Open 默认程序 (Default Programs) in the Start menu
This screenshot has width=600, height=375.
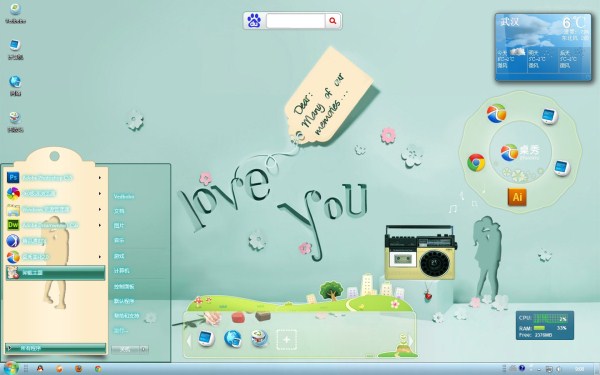click(x=124, y=301)
